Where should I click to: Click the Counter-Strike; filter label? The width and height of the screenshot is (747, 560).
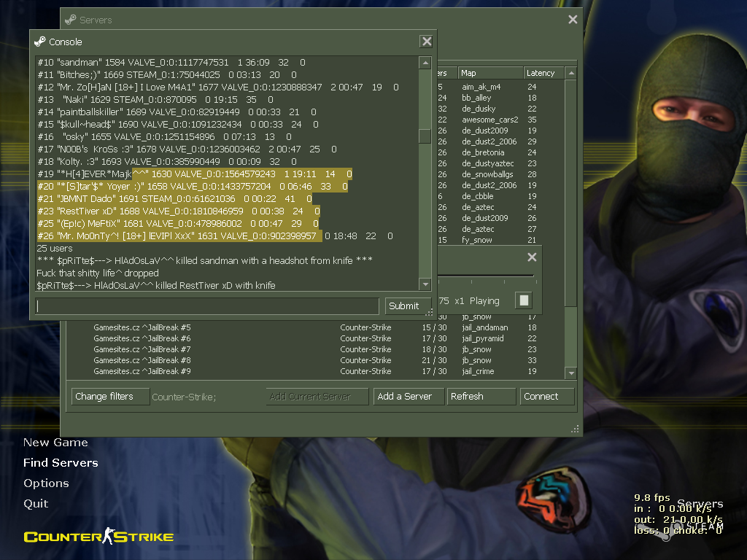[184, 397]
